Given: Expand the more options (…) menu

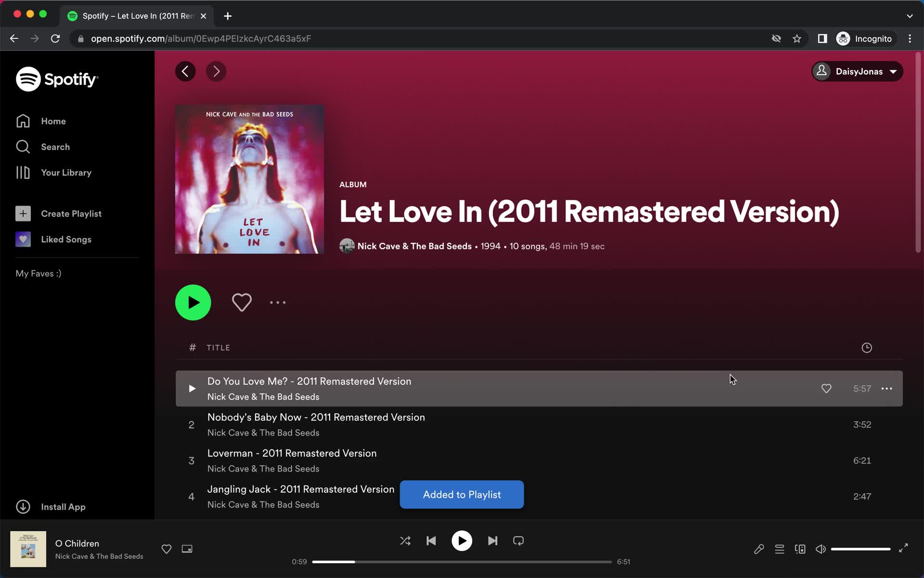Looking at the screenshot, I should tap(278, 302).
